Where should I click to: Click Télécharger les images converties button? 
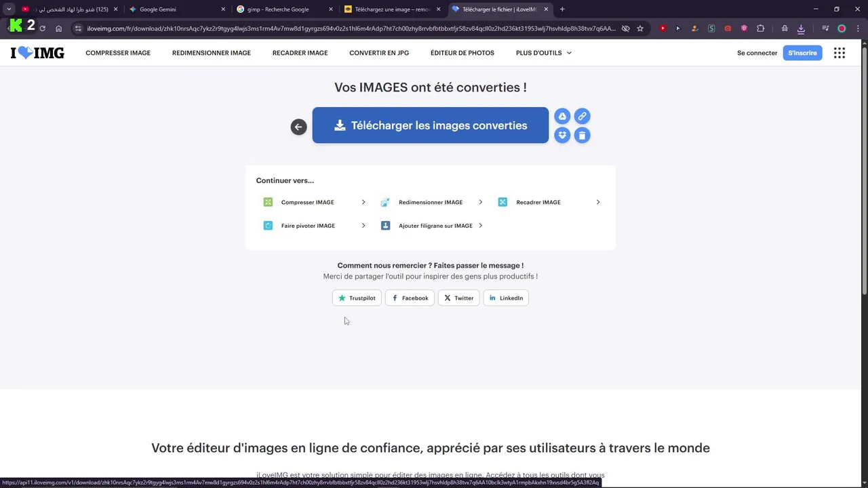tap(431, 125)
